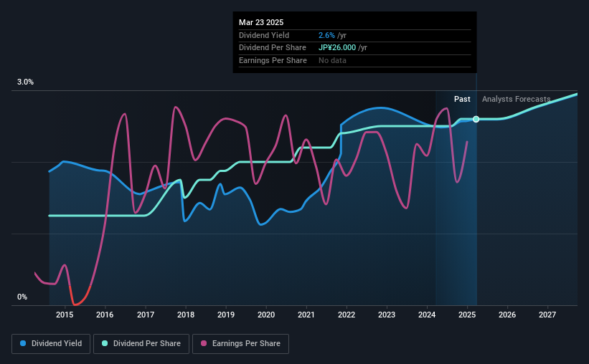Click the teal Dividend Per Share legend dot

tap(105, 343)
